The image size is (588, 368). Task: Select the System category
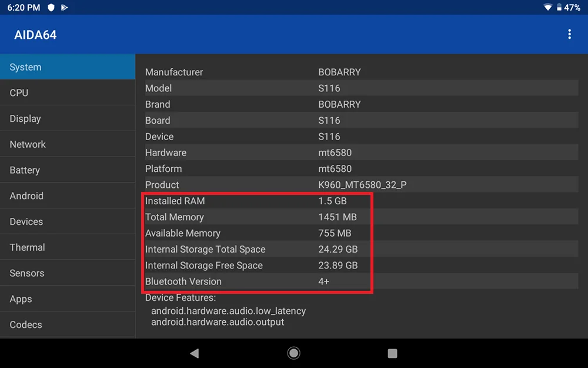pos(68,67)
